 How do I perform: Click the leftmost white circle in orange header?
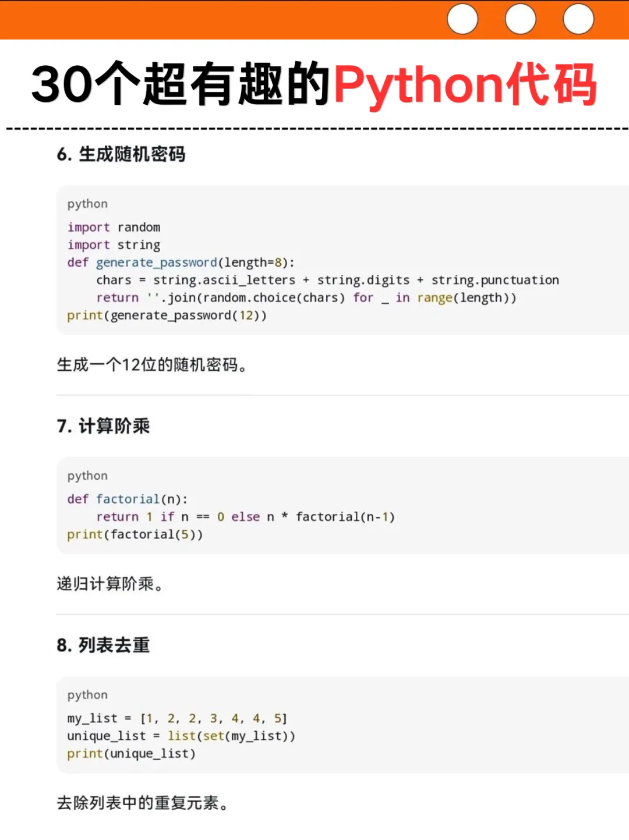[462, 19]
